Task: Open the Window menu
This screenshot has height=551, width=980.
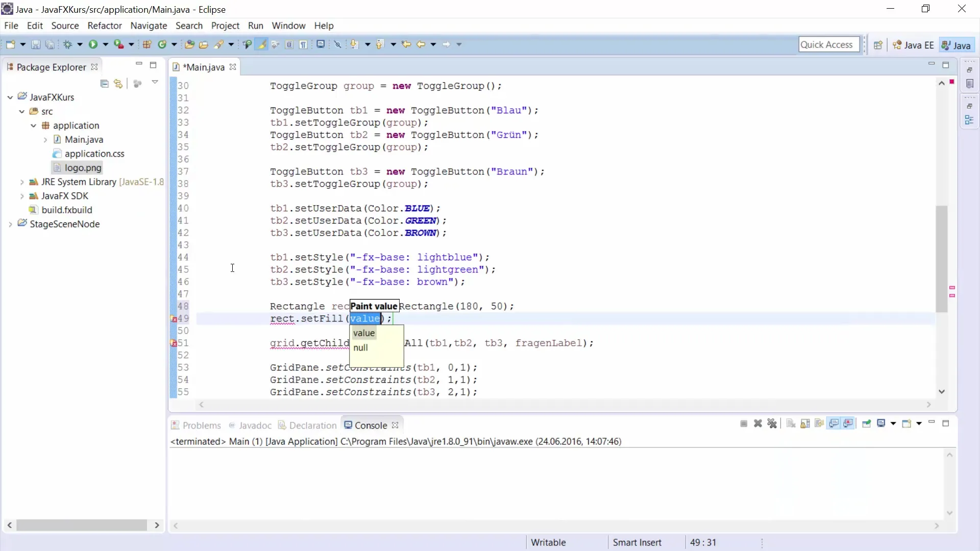Action: (288, 26)
